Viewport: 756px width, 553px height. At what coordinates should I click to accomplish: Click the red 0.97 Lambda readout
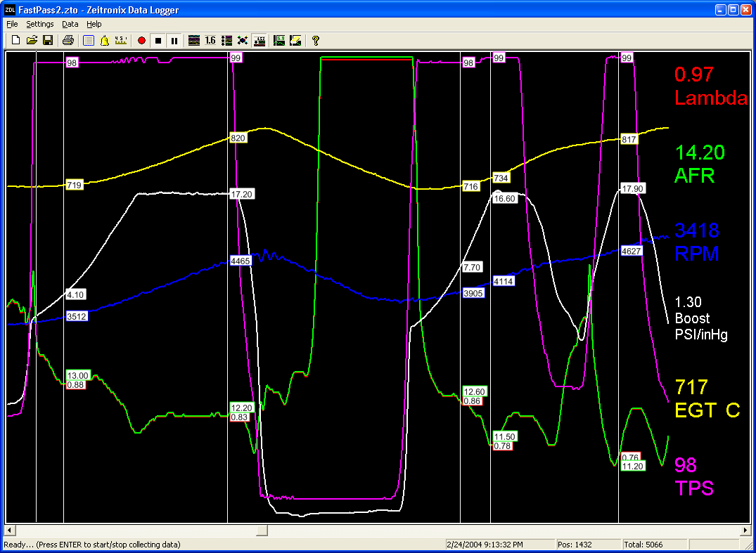tap(711, 86)
